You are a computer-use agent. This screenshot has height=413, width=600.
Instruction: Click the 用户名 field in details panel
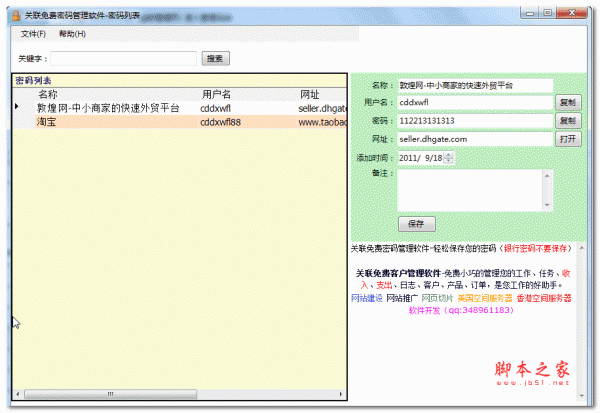[475, 103]
